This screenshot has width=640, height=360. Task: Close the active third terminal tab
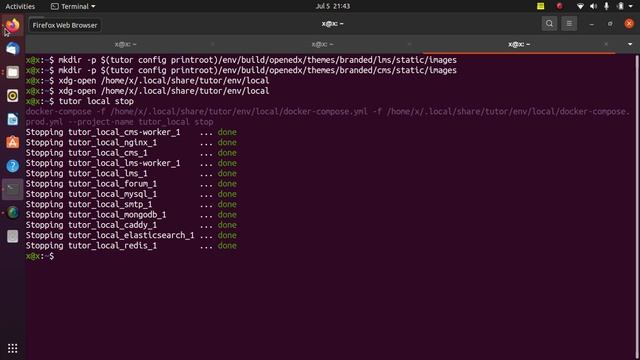tap(606, 44)
